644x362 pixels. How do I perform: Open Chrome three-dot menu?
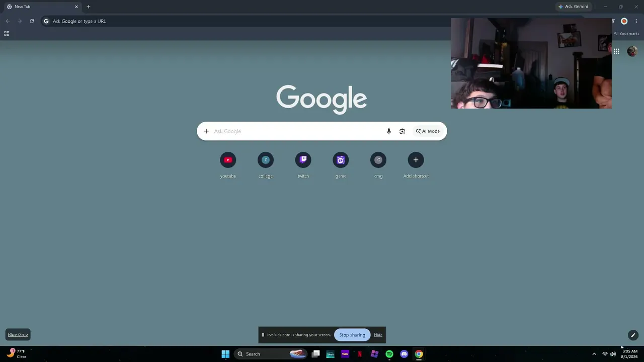click(x=636, y=21)
